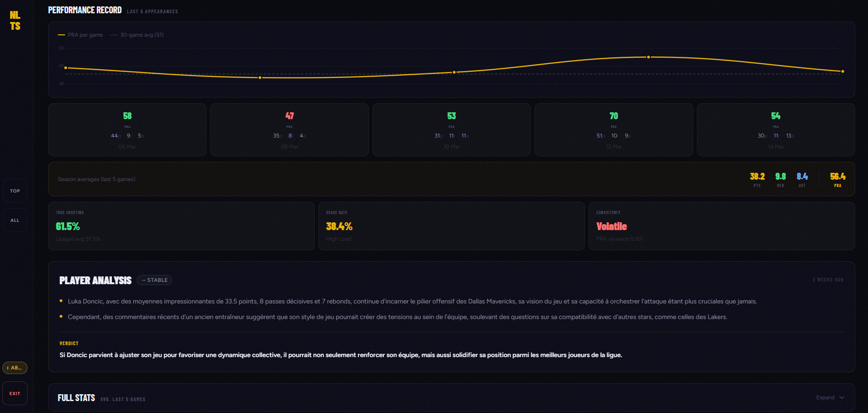Click the peak data point on the PRA chart
This screenshot has width=868, height=413.
click(x=648, y=56)
